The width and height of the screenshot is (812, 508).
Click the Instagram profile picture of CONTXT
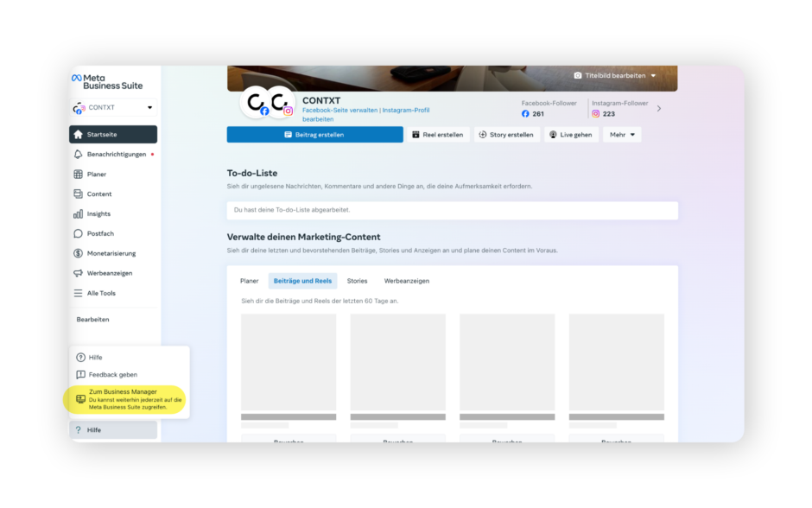tap(280, 103)
